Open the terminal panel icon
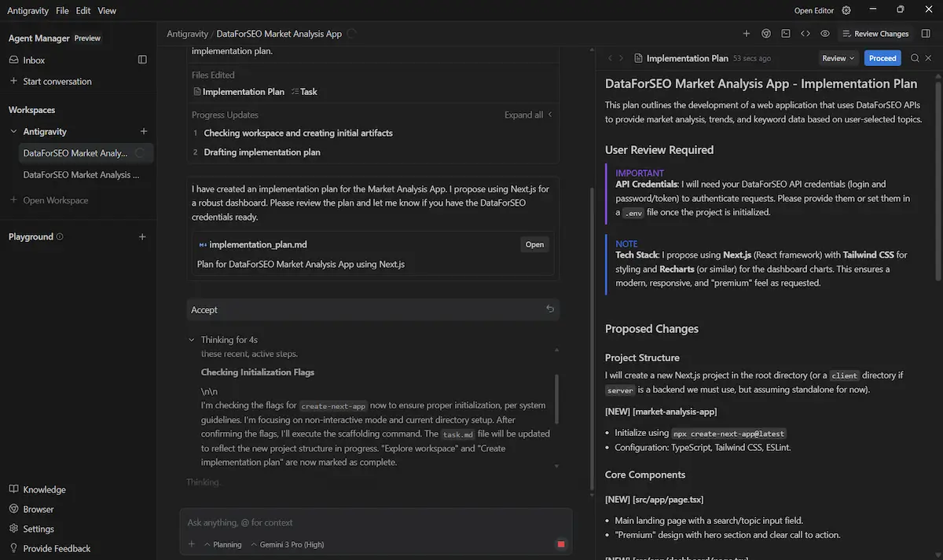Screen dimensions: 943x560 [x=786, y=34]
